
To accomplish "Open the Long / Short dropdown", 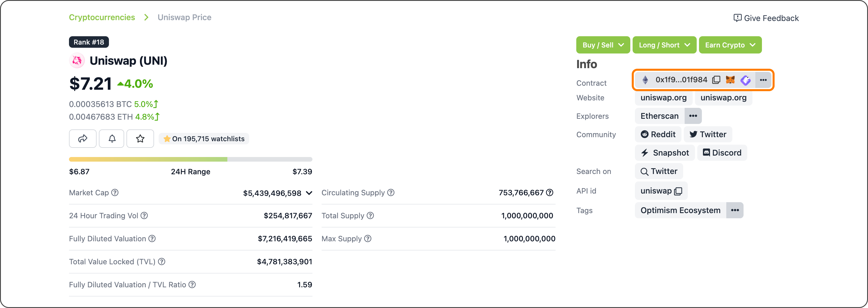I will tap(664, 45).
